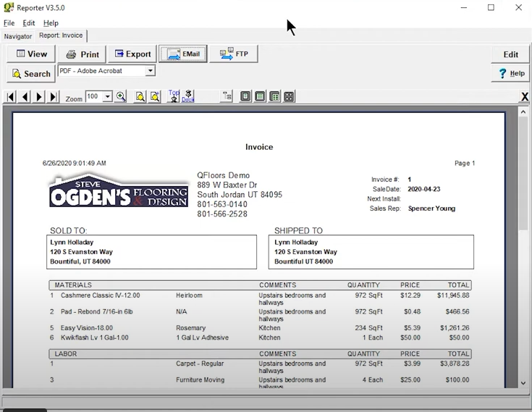Click the vertical scrollbar thumb

[523, 174]
